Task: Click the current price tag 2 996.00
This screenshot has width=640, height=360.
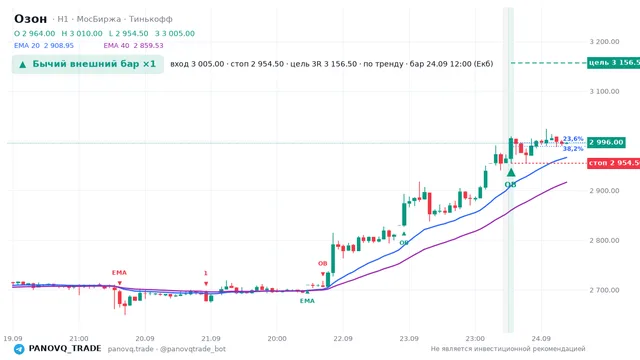Action: [x=606, y=142]
